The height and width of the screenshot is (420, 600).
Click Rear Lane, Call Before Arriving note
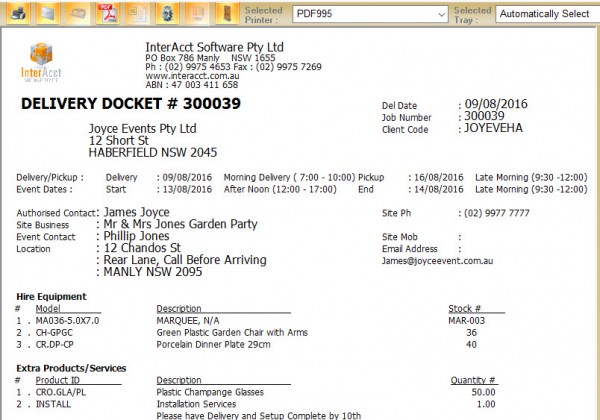tap(185, 260)
